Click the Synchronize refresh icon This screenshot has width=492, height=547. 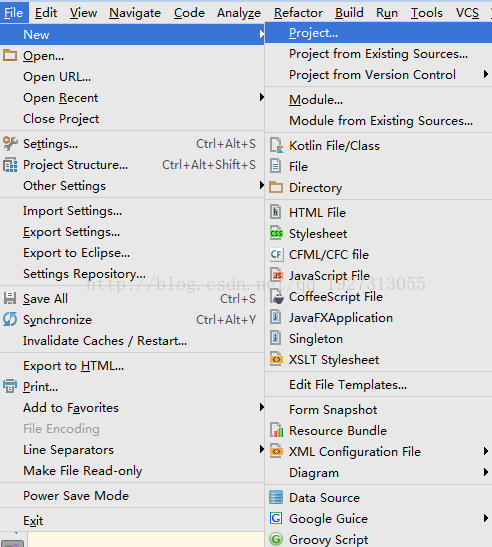[10, 320]
